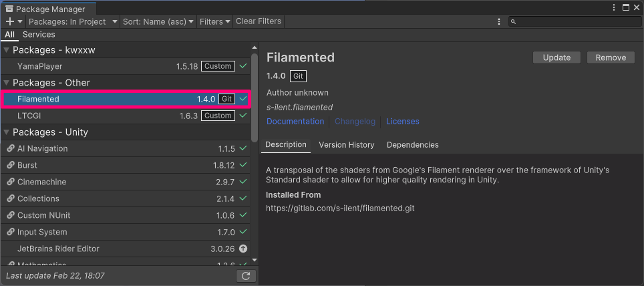Click the update-available arrow icon for JetBrains Rider
644x286 pixels.
coord(243,249)
